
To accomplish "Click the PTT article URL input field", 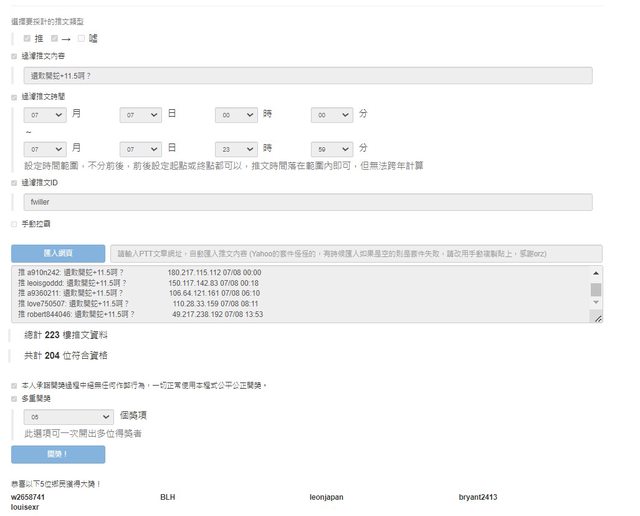I will (355, 254).
